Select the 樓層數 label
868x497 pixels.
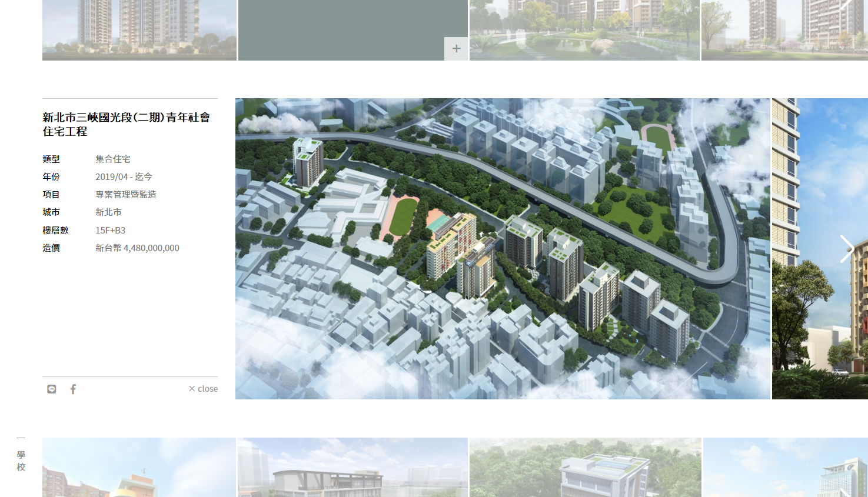[55, 231]
